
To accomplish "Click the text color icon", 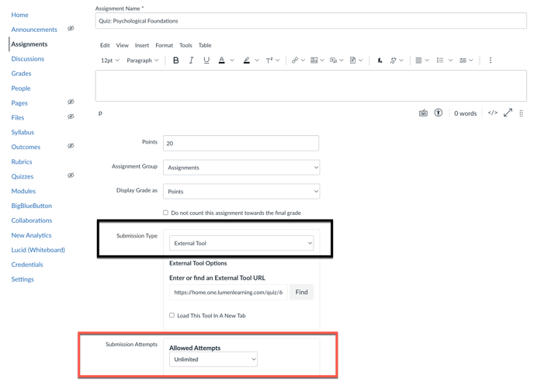I will tap(222, 61).
